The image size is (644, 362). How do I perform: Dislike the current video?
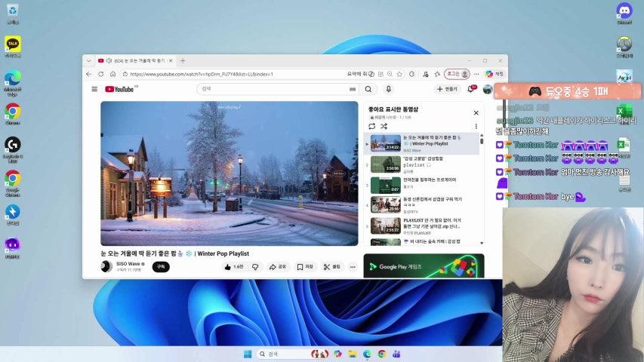coord(255,267)
